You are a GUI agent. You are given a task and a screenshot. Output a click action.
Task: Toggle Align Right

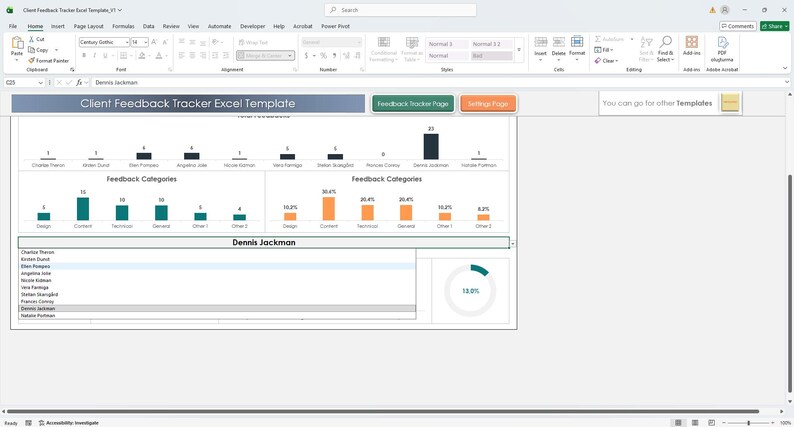pyautogui.click(x=203, y=55)
